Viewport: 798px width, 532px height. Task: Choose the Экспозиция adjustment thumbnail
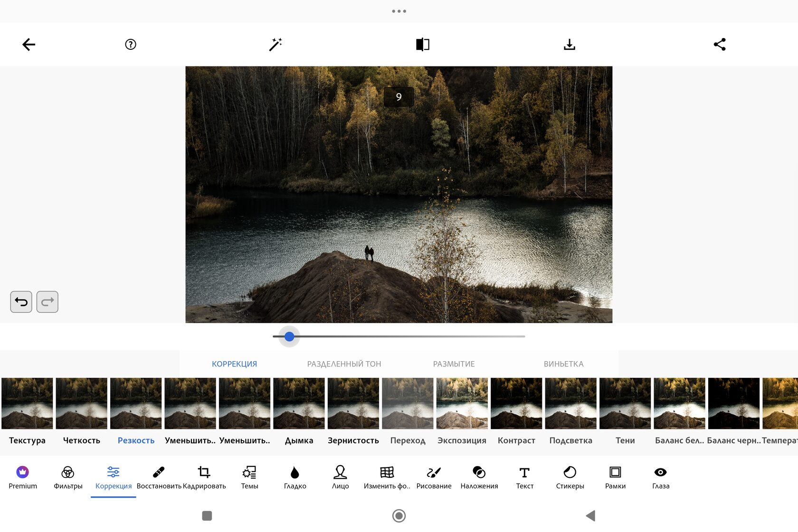point(462,403)
